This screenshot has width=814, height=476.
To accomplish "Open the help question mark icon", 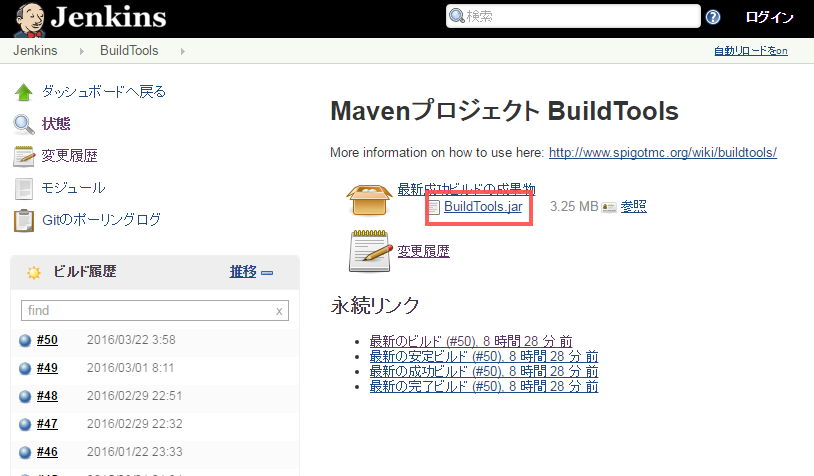I will pyautogui.click(x=713, y=17).
